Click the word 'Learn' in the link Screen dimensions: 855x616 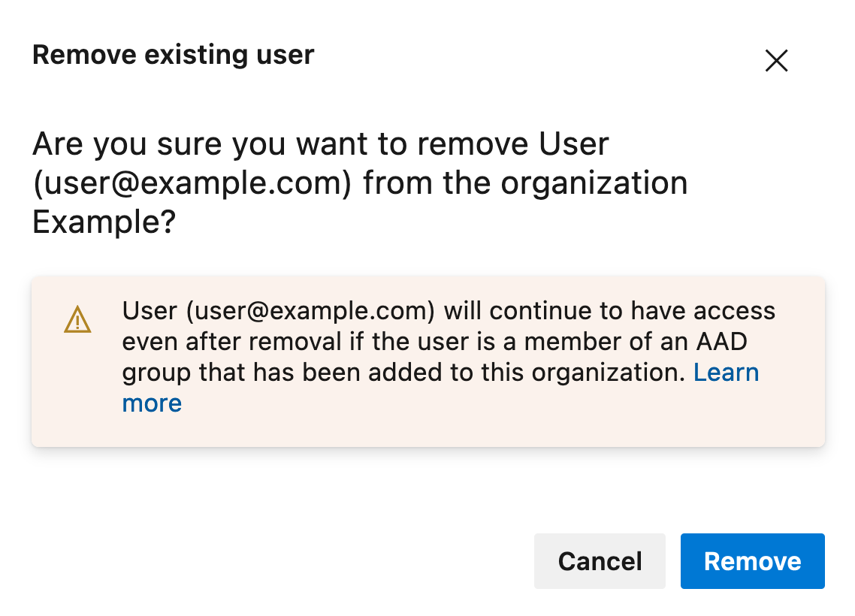click(726, 373)
